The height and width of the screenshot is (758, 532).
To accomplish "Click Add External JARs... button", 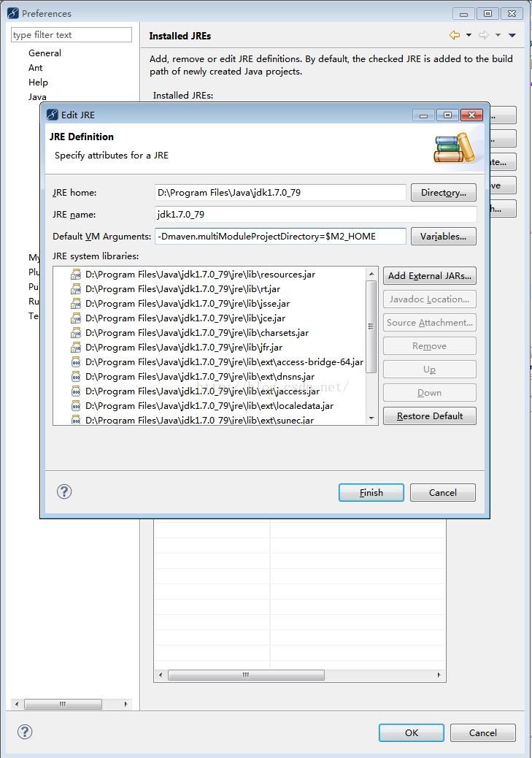I will click(430, 275).
